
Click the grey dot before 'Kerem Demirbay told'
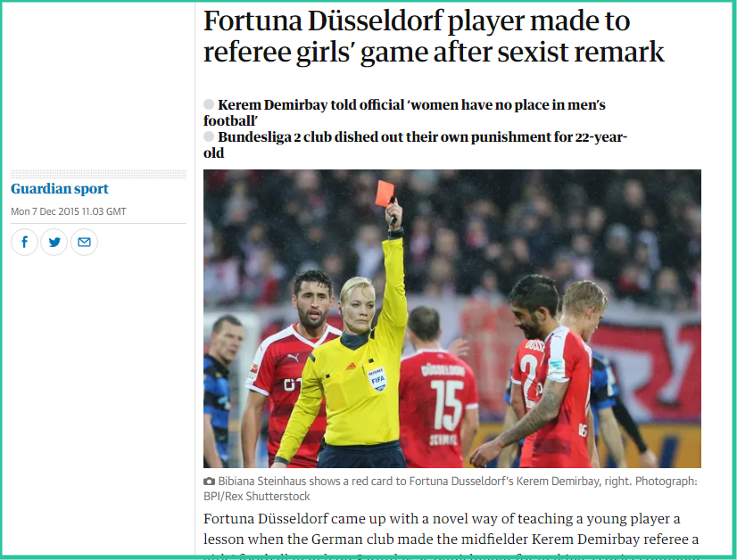[209, 104]
